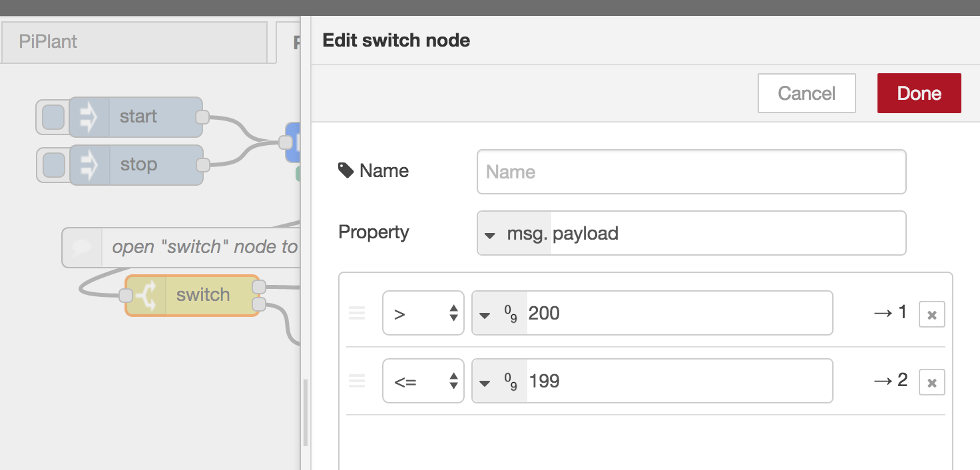Grab the edit panel resize handle

pos(306,413)
